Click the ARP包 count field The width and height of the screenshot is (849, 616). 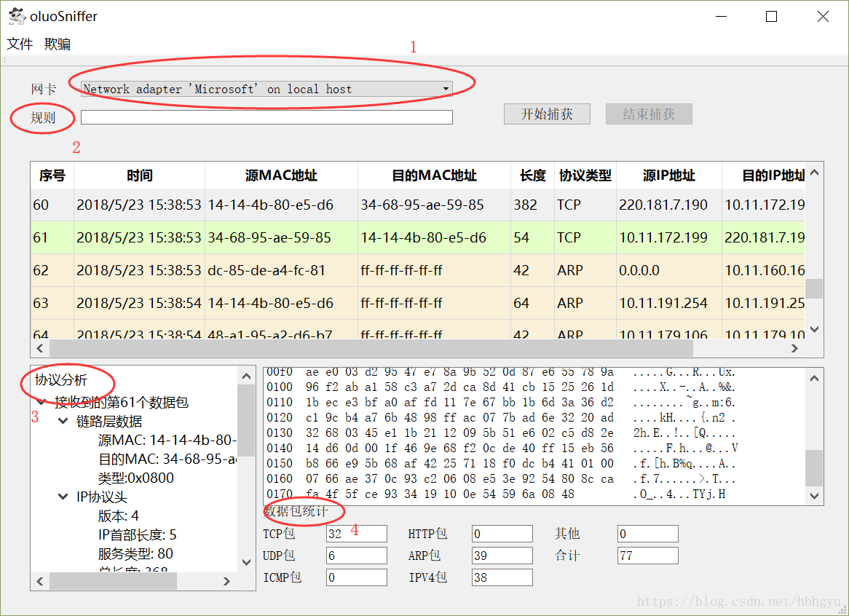[502, 556]
